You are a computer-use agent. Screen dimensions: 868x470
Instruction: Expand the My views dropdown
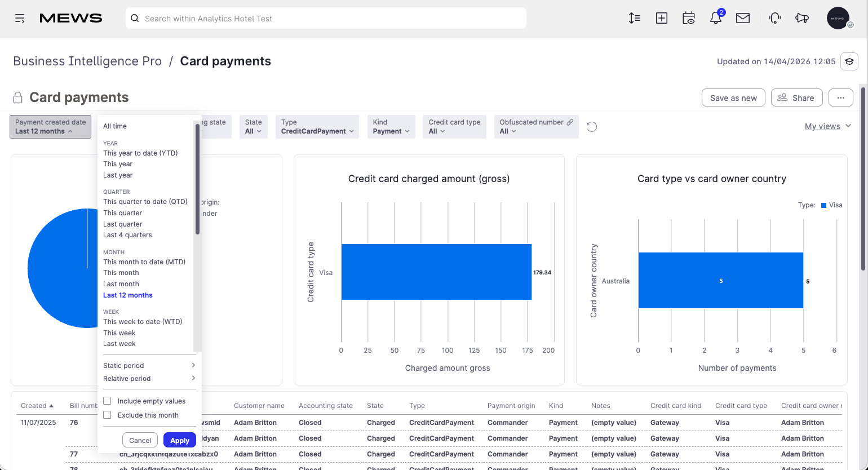[828, 126]
